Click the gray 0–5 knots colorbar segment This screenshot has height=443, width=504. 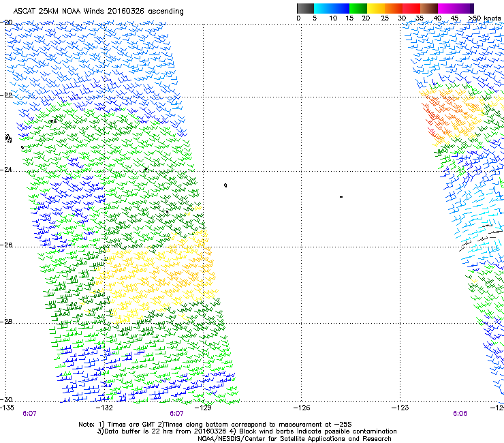click(x=305, y=8)
